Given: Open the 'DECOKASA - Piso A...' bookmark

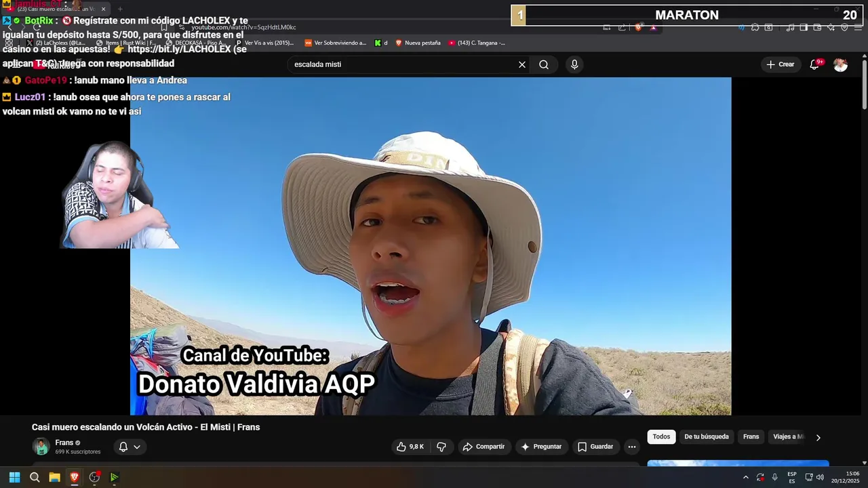Looking at the screenshot, I should (x=196, y=43).
